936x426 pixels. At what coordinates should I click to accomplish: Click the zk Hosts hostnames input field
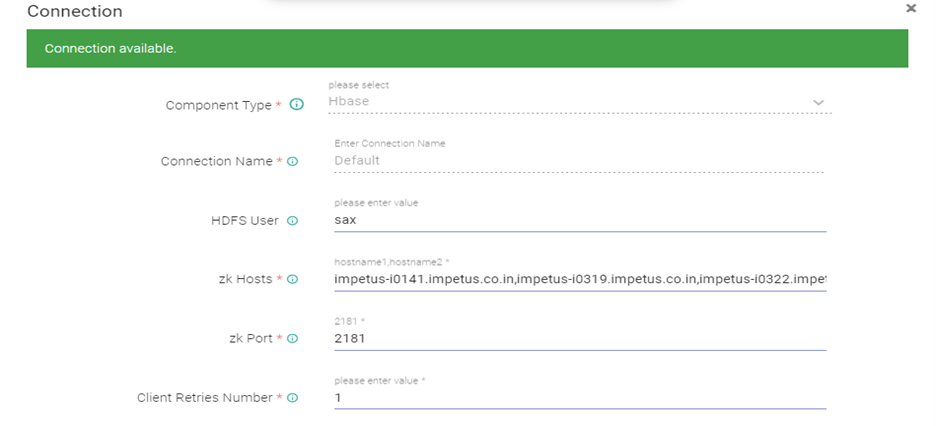(x=578, y=279)
